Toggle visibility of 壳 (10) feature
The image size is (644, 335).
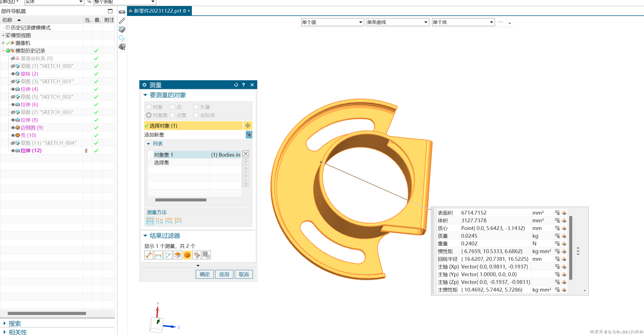point(13,135)
